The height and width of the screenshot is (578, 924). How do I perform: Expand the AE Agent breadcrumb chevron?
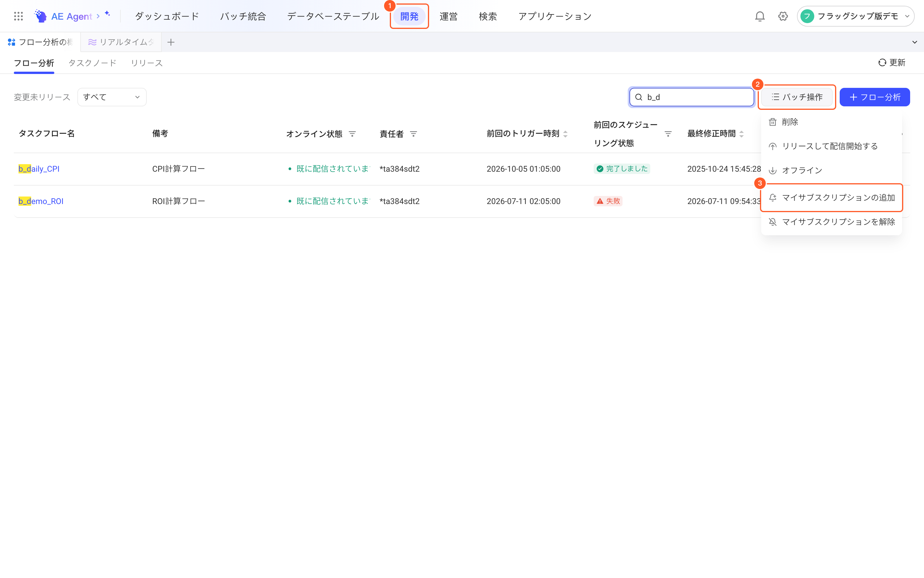pyautogui.click(x=98, y=16)
